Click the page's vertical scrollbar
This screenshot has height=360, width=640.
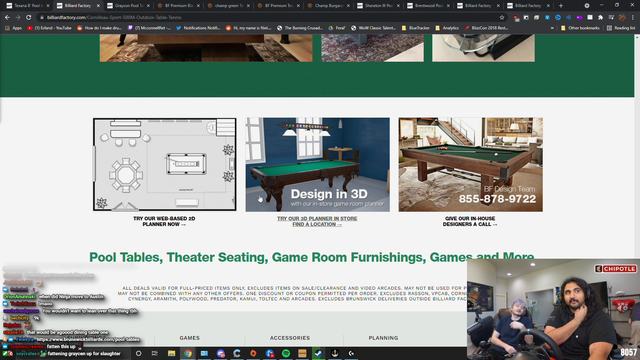tap(637, 147)
